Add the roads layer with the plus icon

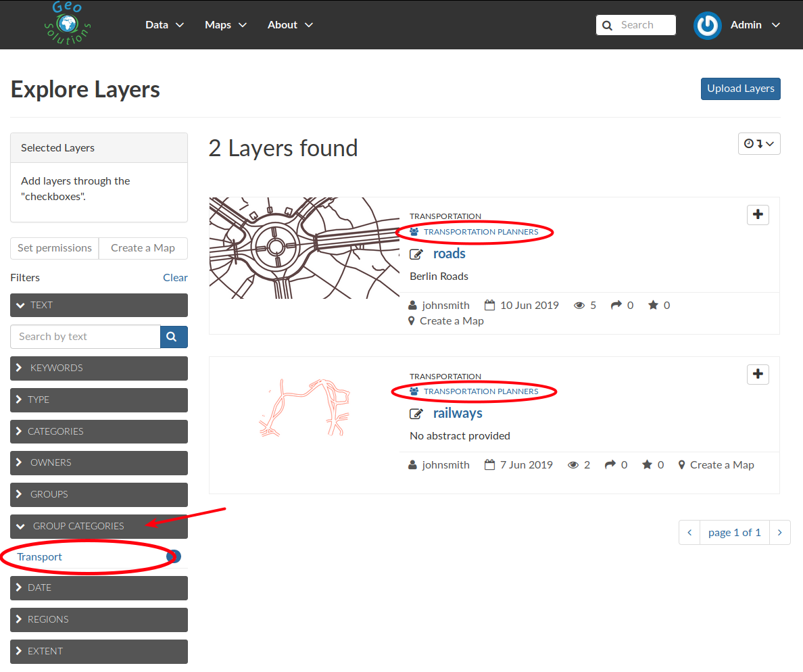tap(758, 214)
